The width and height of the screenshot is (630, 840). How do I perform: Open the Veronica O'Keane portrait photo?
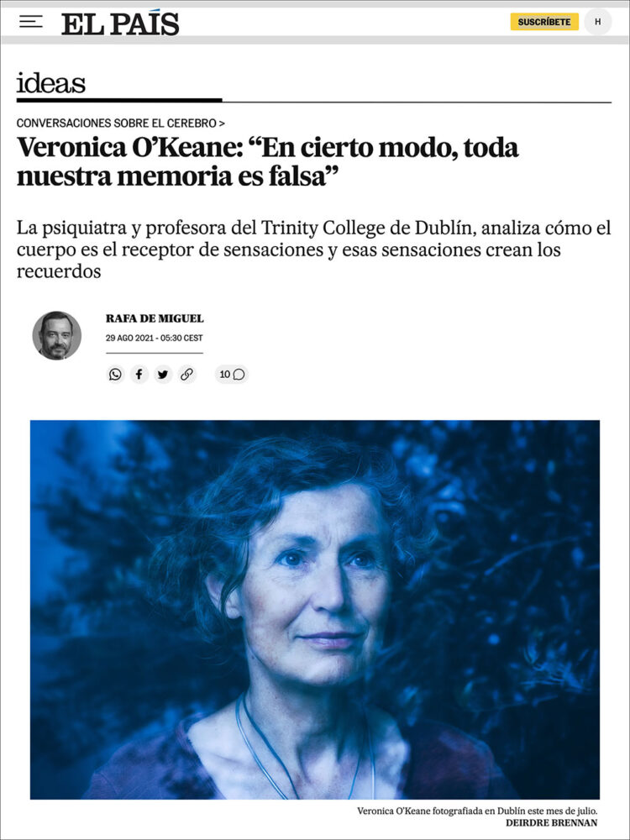tap(315, 610)
